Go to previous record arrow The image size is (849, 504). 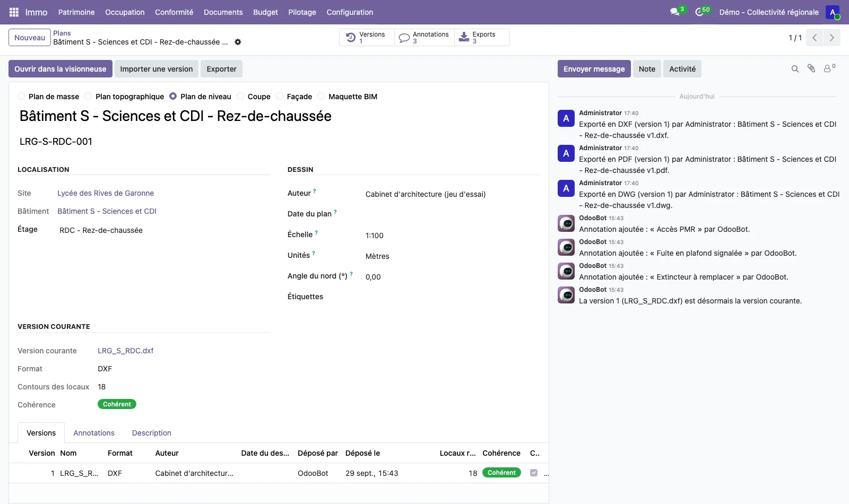815,38
